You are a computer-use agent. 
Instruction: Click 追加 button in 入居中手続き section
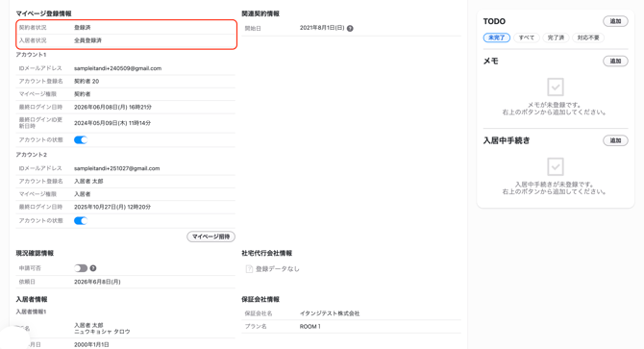click(x=615, y=140)
